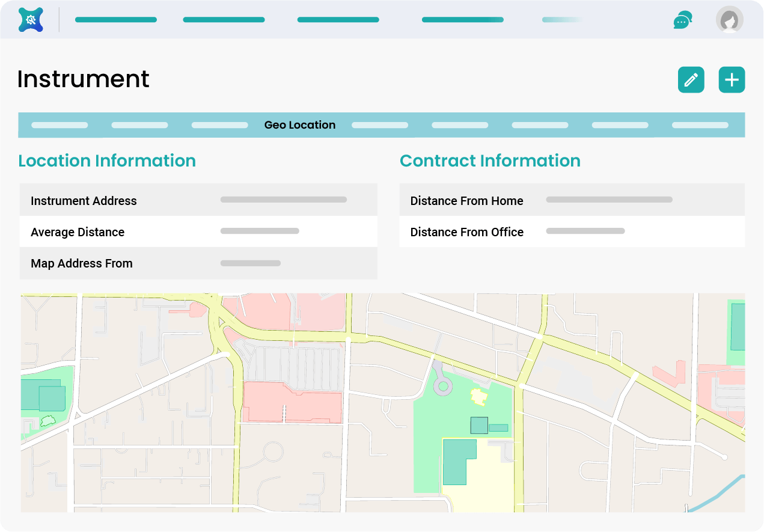Click the Map Address From value field
This screenshot has width=764, height=532.
(x=251, y=263)
